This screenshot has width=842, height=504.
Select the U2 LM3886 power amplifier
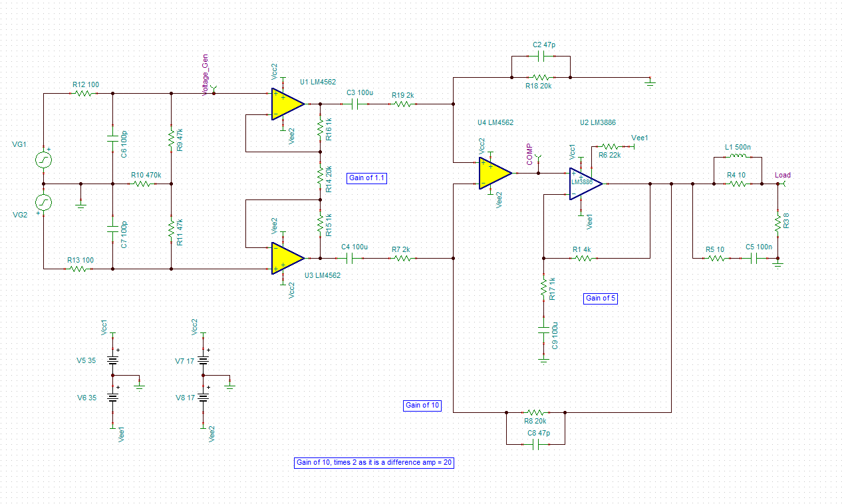[582, 183]
